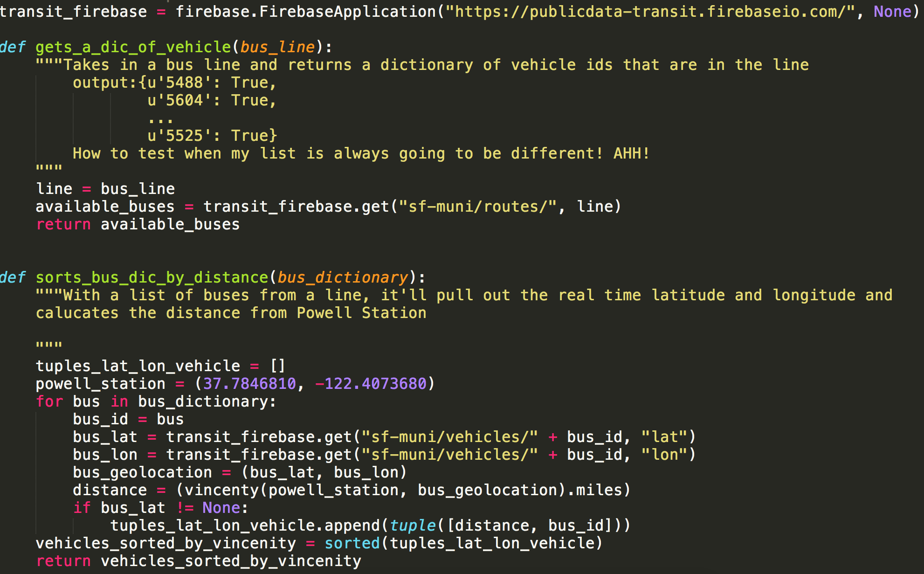
Task: Click the longitude number -122.4073680
Action: [x=371, y=384]
